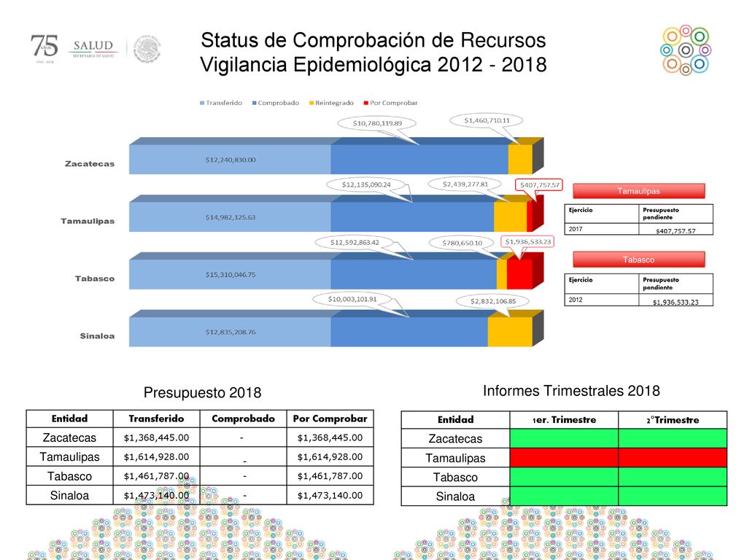
Task: Click the $15,310,046.75 Tabasco bar label
Action: click(x=231, y=275)
